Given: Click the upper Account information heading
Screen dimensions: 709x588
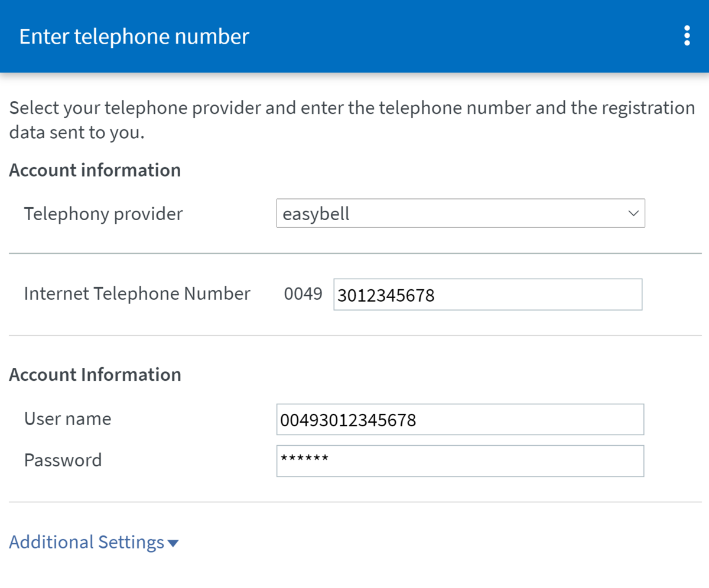Looking at the screenshot, I should [x=95, y=171].
